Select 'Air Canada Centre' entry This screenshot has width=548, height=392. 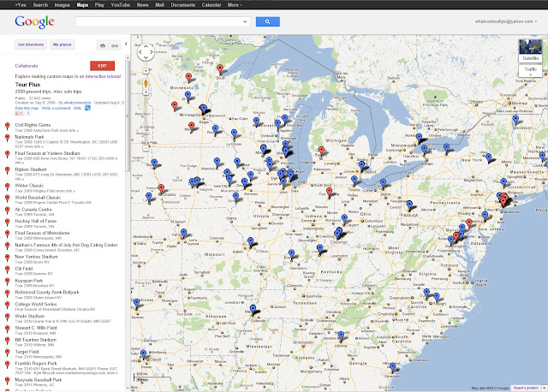[x=33, y=210]
